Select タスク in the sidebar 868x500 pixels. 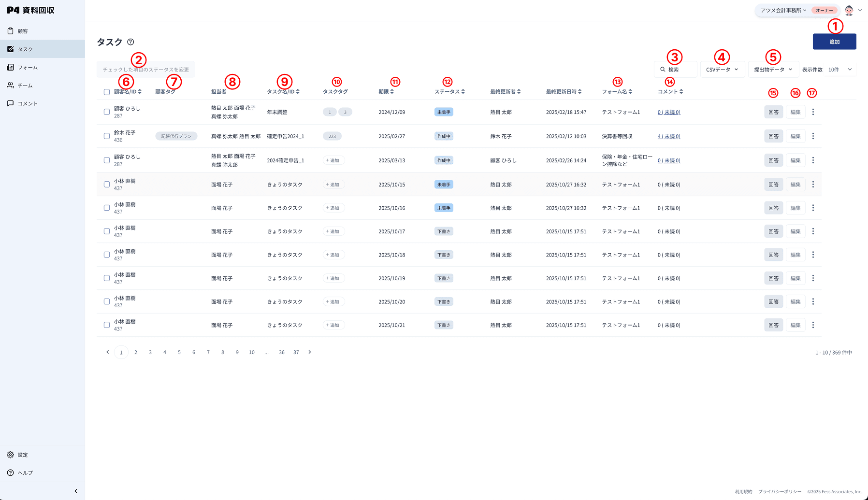[43, 49]
